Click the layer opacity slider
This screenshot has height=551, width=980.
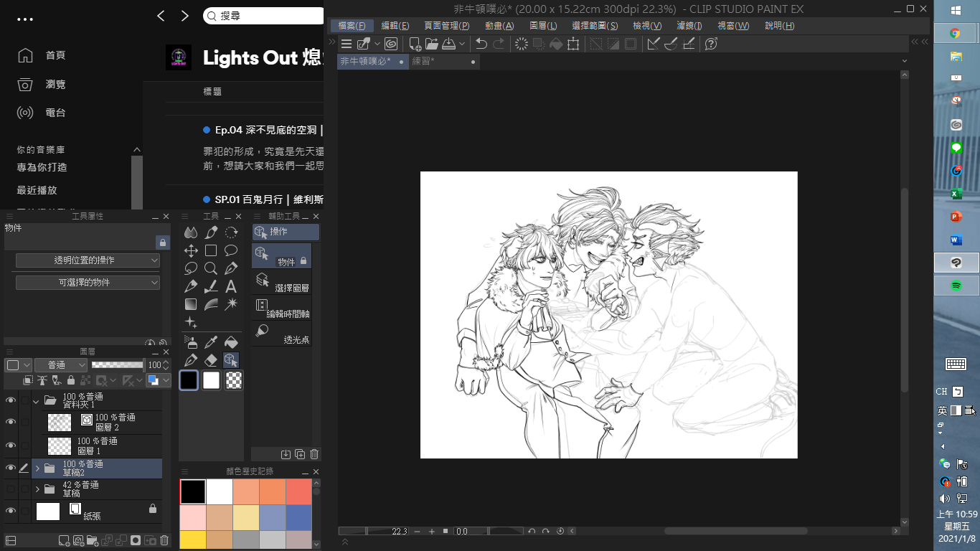pyautogui.click(x=117, y=364)
